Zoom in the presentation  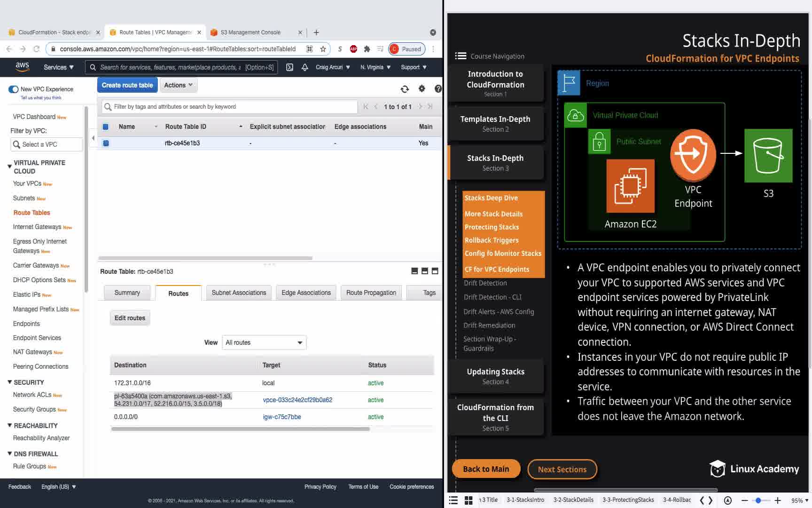tap(778, 500)
